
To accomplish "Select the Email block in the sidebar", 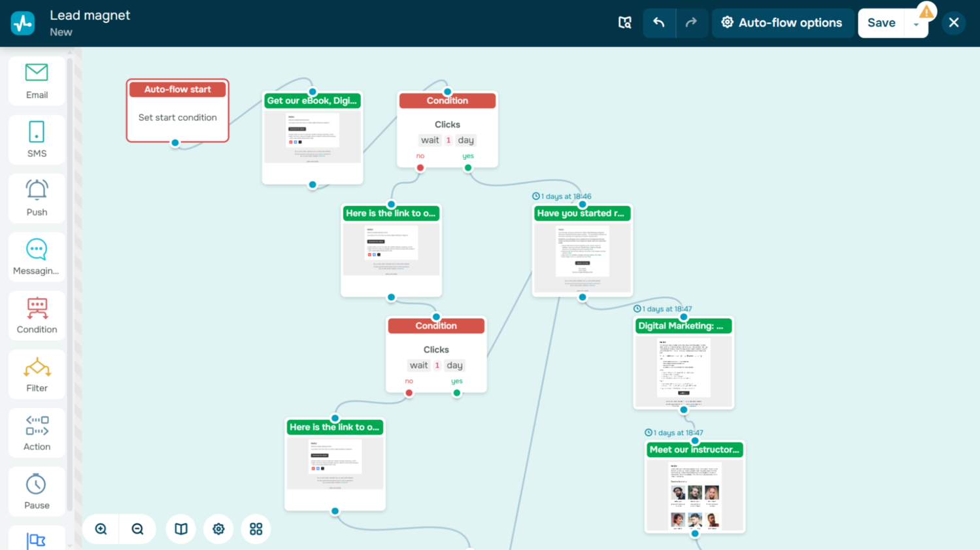I will pyautogui.click(x=36, y=80).
